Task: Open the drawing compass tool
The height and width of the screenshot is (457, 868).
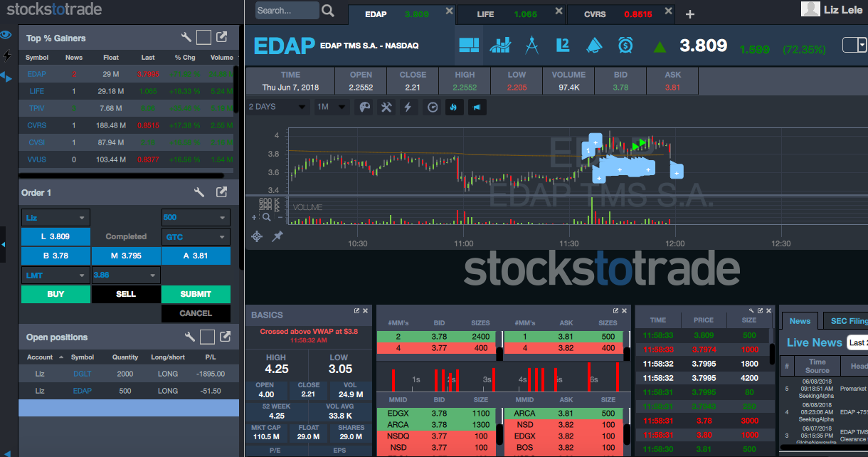Action: (x=531, y=46)
